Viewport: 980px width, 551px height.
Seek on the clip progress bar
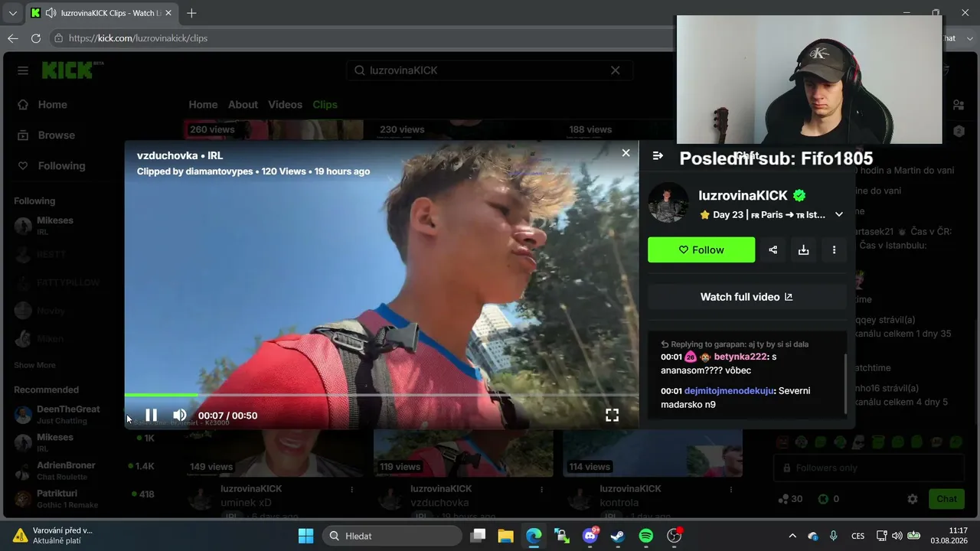tap(381, 395)
